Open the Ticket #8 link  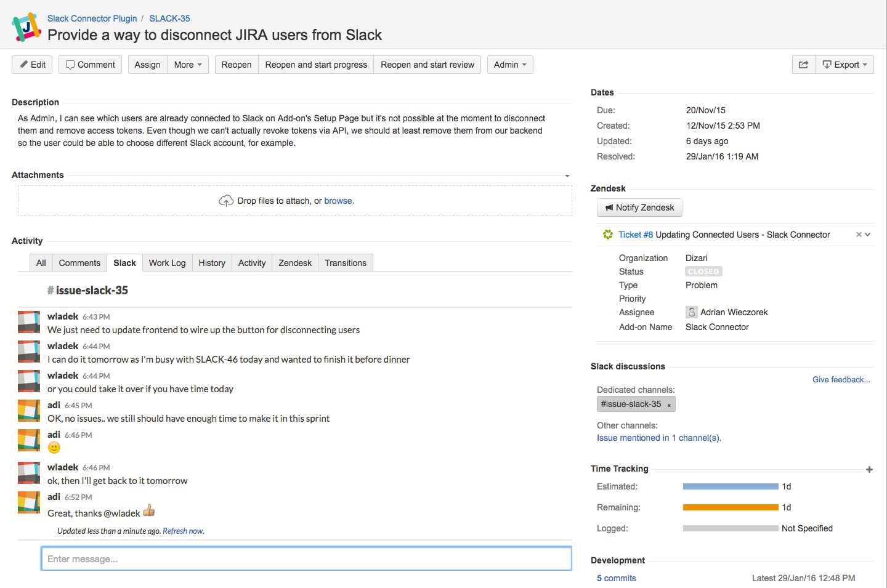coord(636,235)
